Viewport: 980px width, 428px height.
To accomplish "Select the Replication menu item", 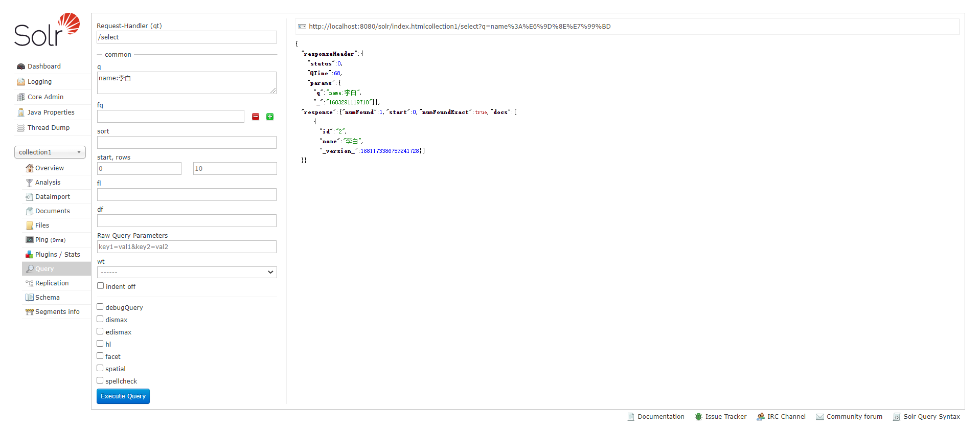I will [x=52, y=283].
